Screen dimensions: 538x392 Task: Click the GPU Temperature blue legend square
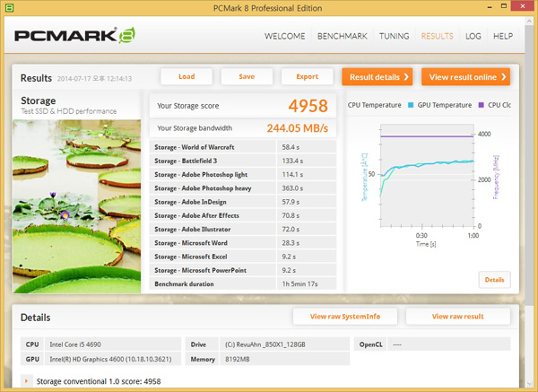pos(411,105)
